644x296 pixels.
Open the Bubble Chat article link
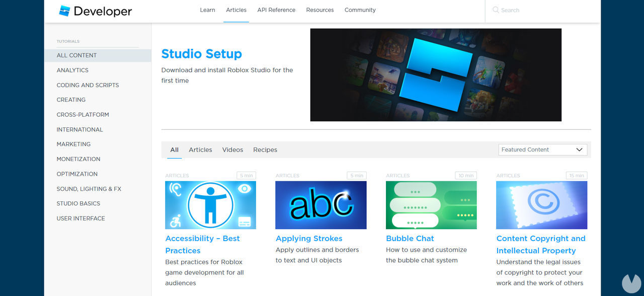410,239
